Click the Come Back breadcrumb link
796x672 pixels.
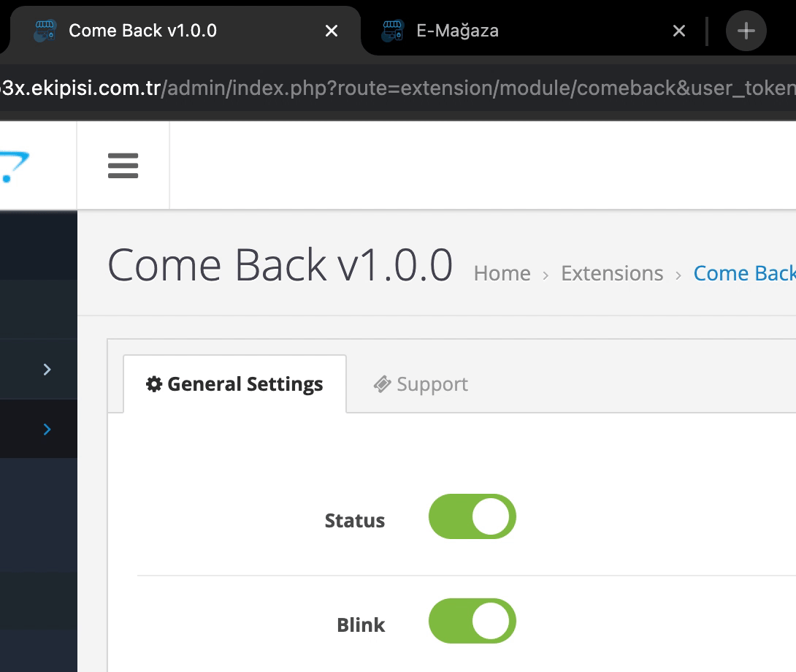(x=744, y=273)
